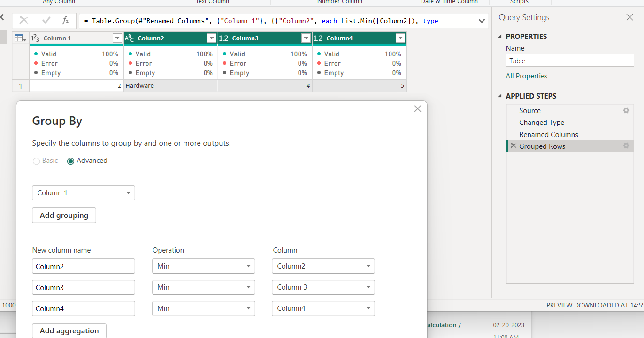Select the Grouped Rows applied step
Screen dimensions: 644x338
[x=570, y=146]
